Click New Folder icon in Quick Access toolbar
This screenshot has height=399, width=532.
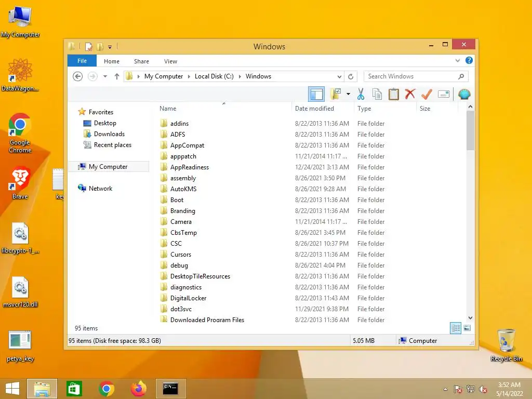(100, 46)
